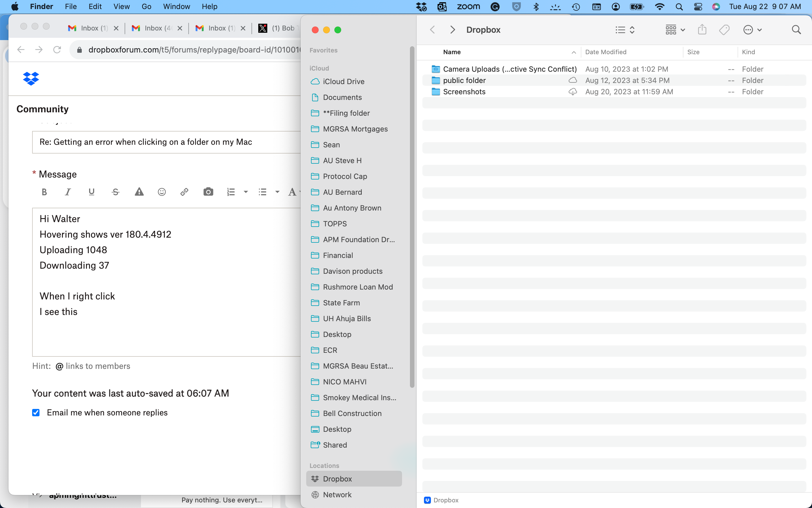812x508 pixels.
Task: Click browser back arrow
Action: tap(21, 50)
